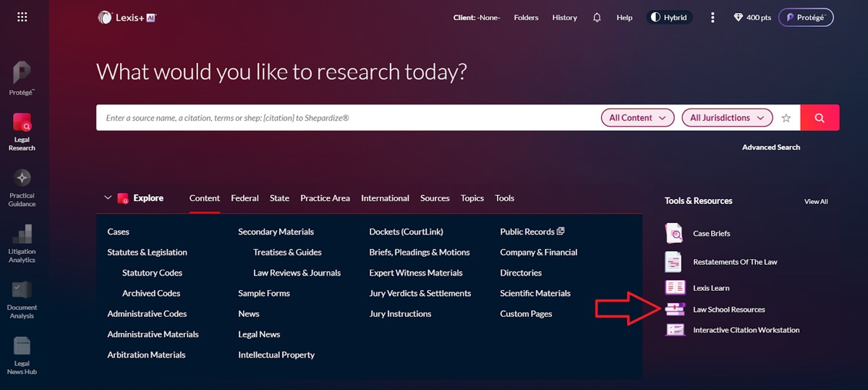
Task: Open Advanced Search
Action: (771, 147)
